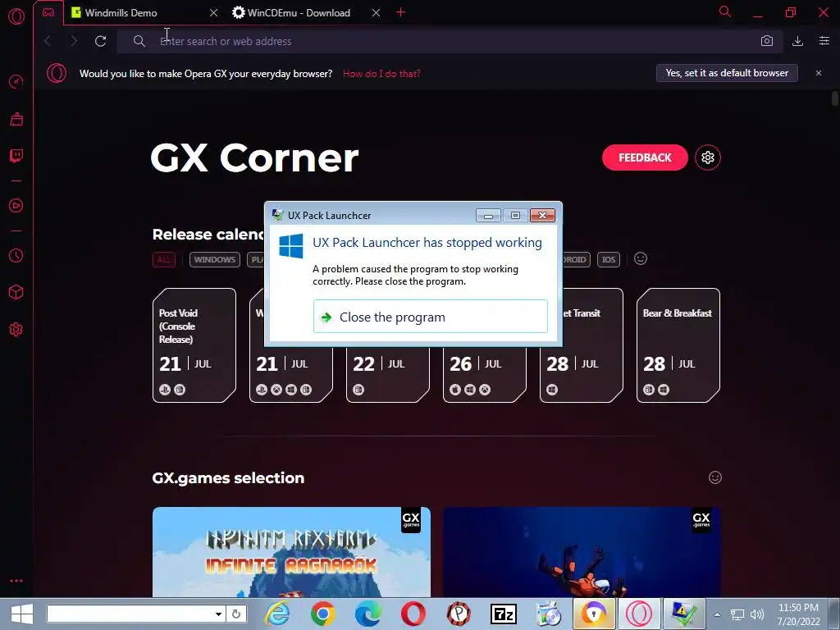Launch red Opera browser from taskbar
This screenshot has width=840, height=630.
coord(413,614)
